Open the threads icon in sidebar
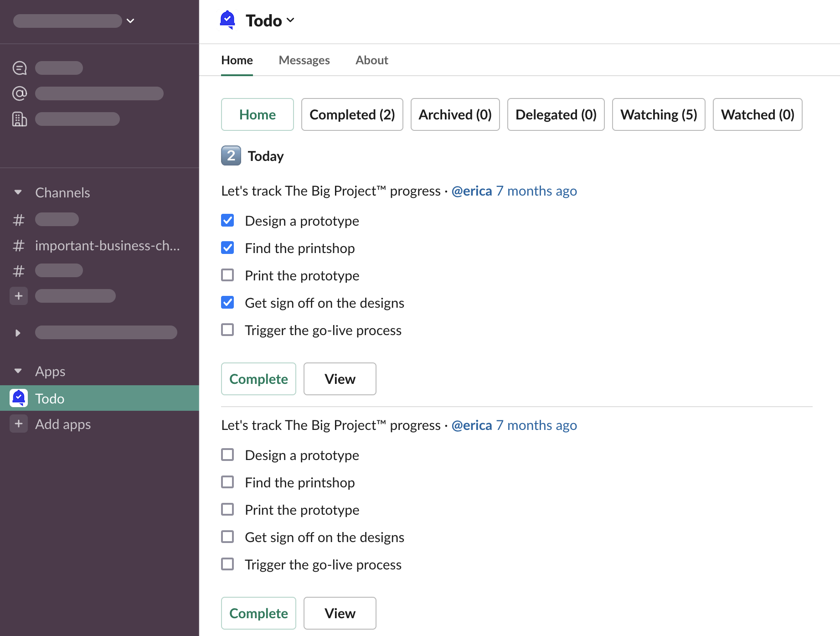This screenshot has width=840, height=636. point(19,68)
